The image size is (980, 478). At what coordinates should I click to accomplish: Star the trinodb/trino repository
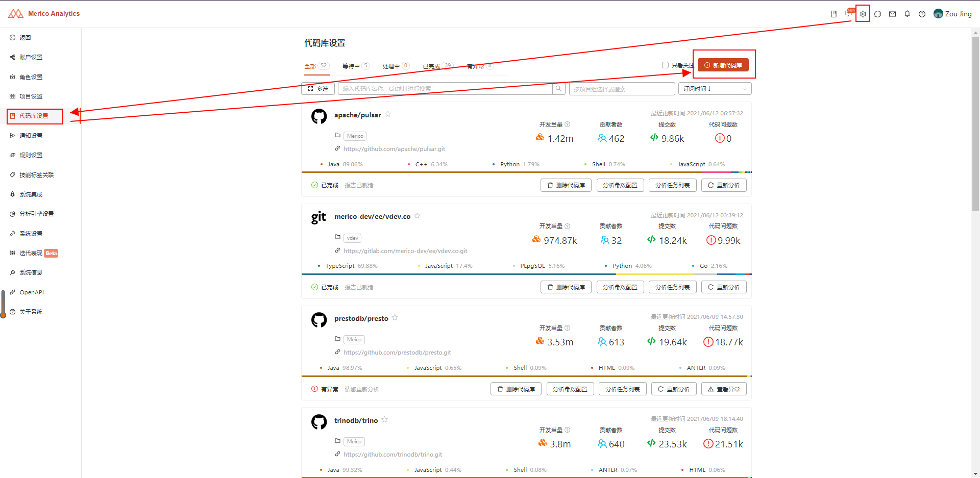click(x=385, y=420)
